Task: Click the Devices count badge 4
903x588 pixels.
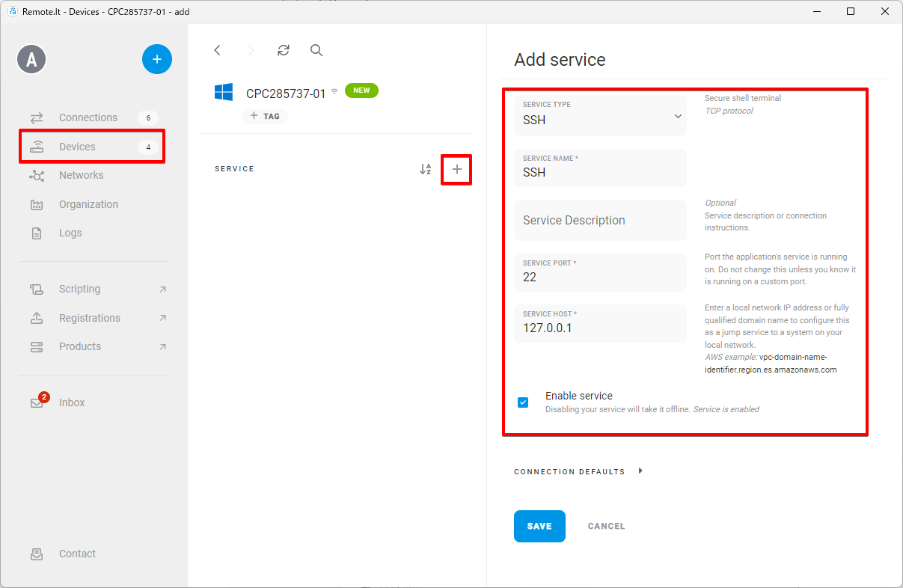Action: (x=148, y=147)
